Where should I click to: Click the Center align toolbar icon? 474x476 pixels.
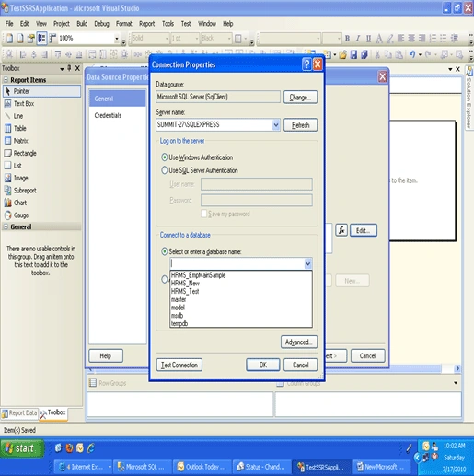point(411,39)
